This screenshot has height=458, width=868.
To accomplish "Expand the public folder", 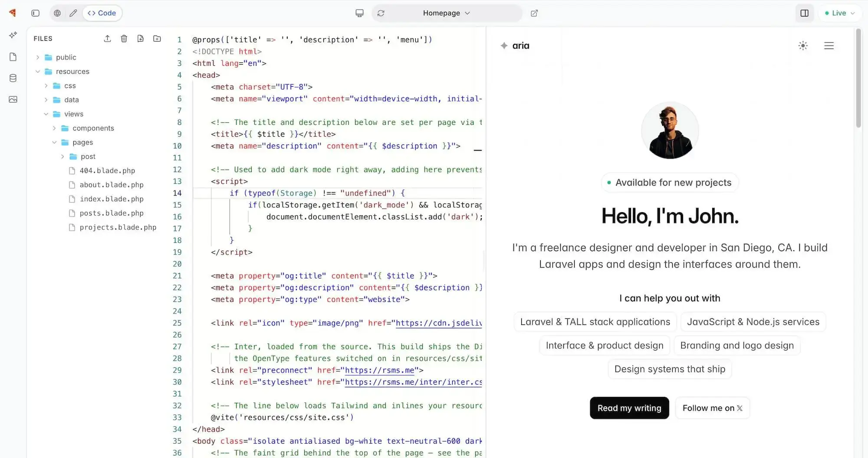I will (x=38, y=57).
